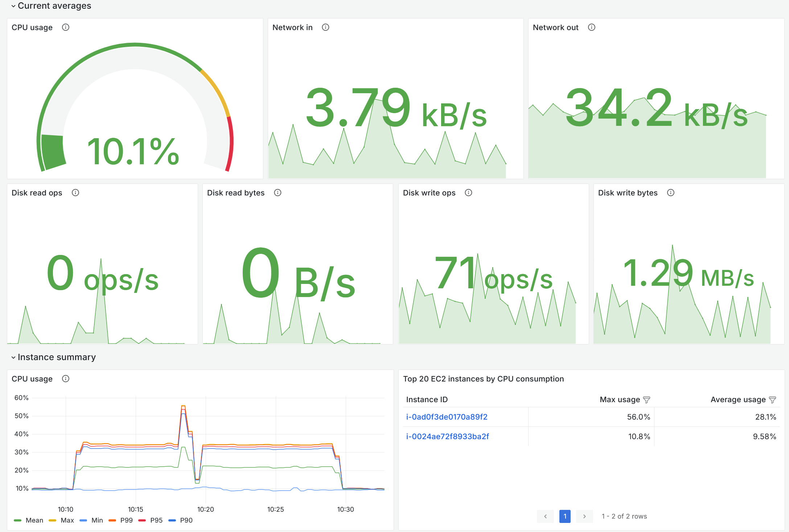Click the Network out info icon
789x532 pixels.
pyautogui.click(x=591, y=27)
